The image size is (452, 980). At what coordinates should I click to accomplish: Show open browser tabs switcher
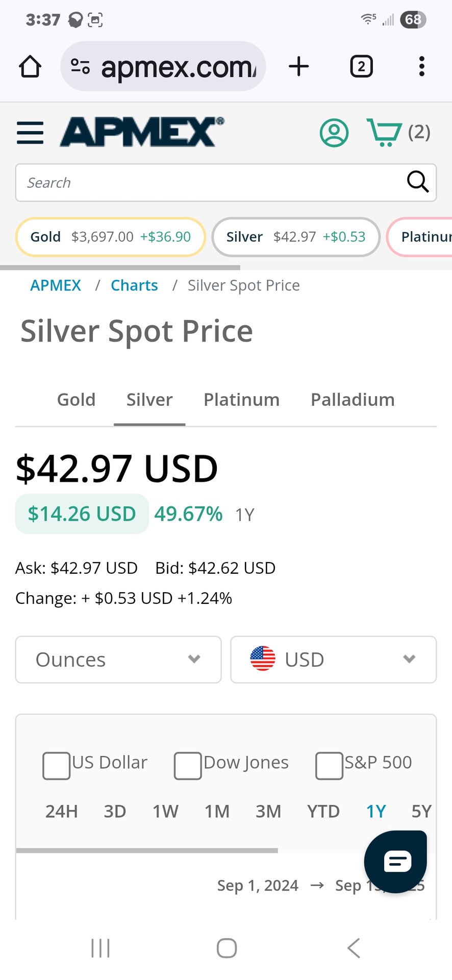pyautogui.click(x=361, y=66)
